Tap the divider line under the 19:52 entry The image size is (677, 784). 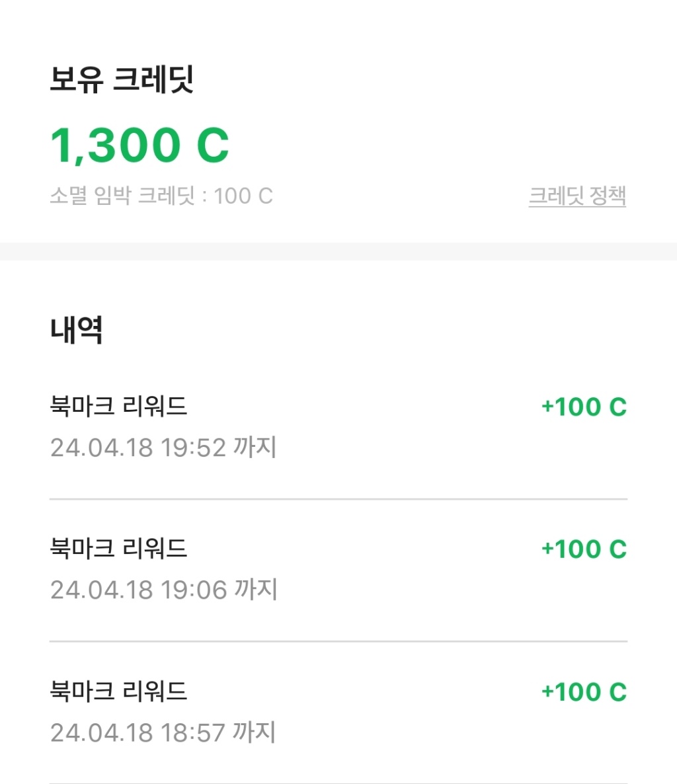(x=338, y=499)
